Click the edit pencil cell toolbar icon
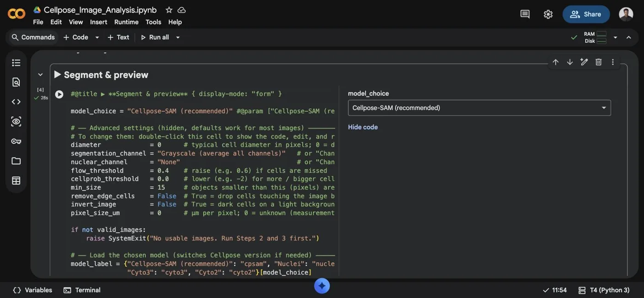 [x=584, y=62]
